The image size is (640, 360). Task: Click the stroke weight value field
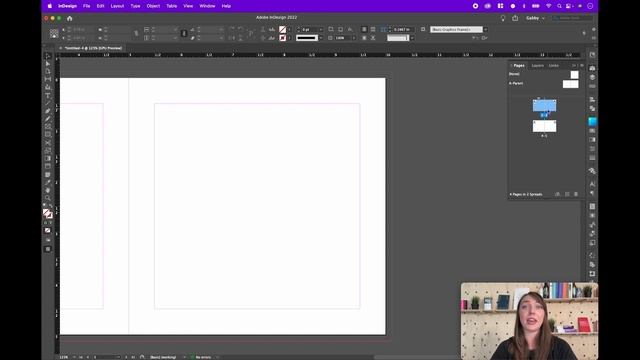pyautogui.click(x=310, y=30)
